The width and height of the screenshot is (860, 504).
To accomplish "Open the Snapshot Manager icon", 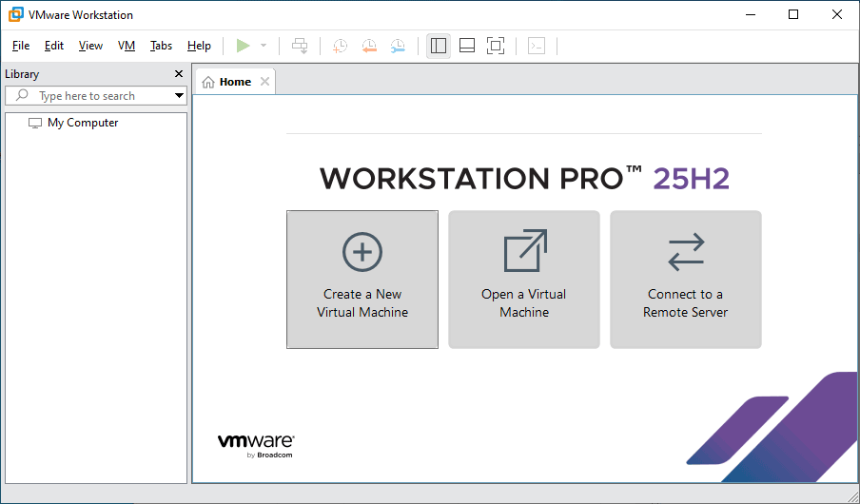I will 398,46.
